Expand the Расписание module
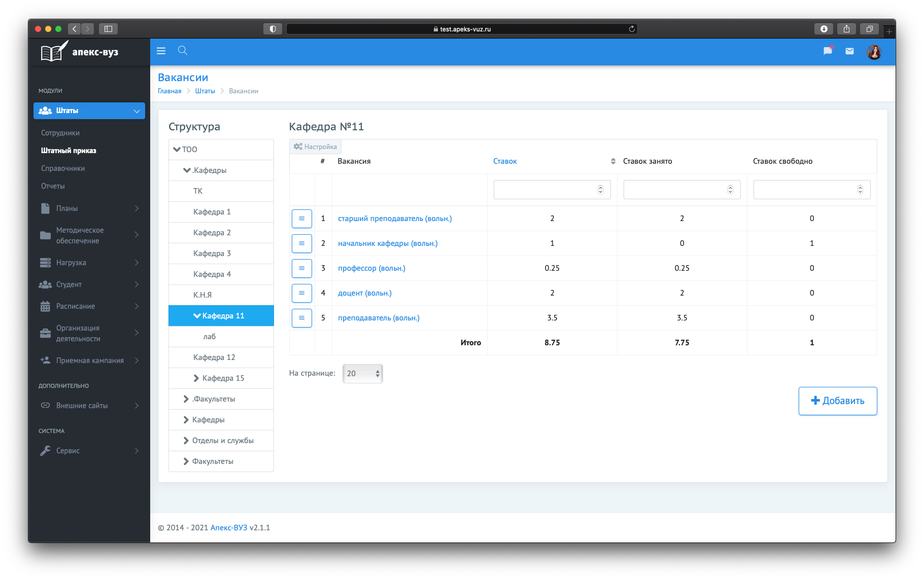This screenshot has width=924, height=580. (x=89, y=306)
